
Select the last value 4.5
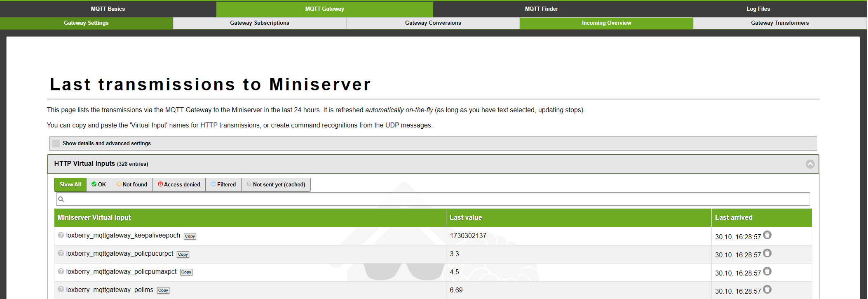pos(454,272)
